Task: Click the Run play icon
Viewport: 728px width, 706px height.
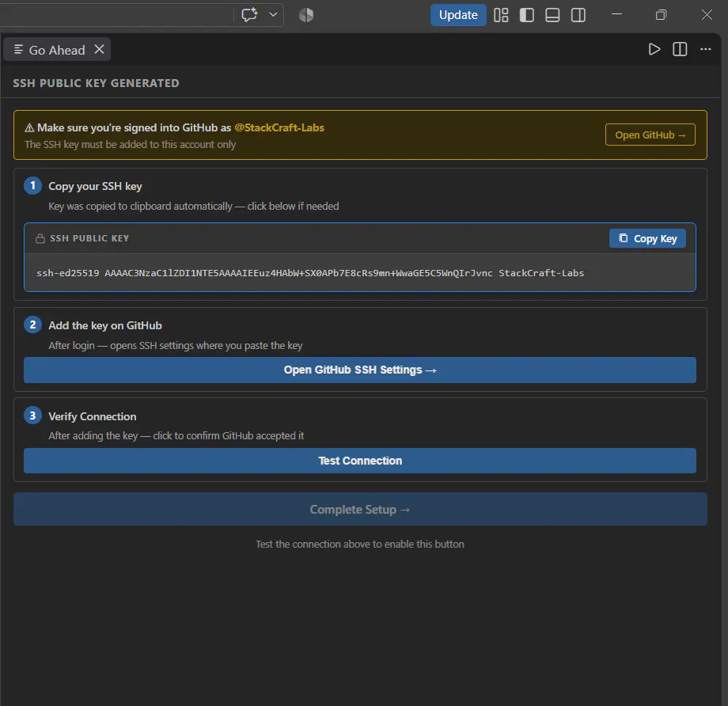Action: 654,49
